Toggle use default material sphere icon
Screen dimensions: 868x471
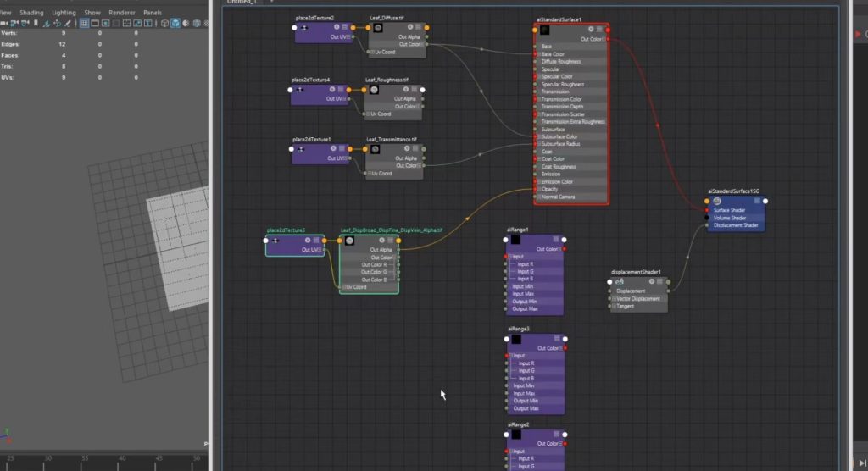(x=186, y=23)
